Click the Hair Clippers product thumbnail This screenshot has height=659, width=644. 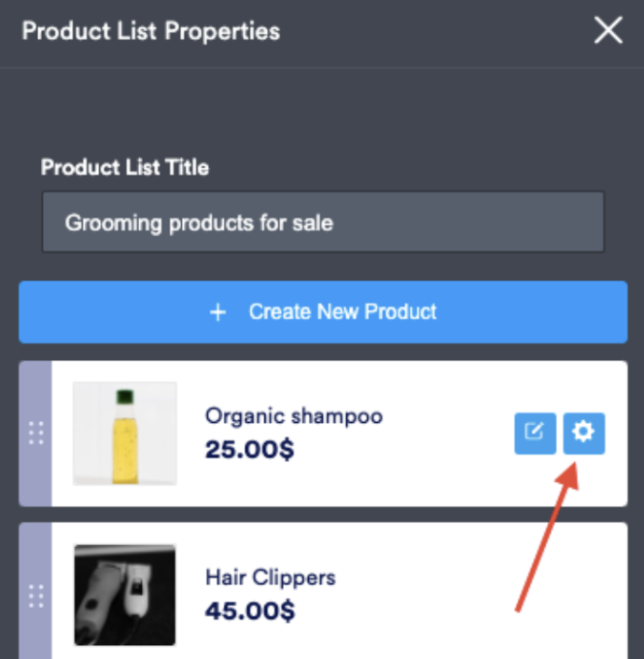(125, 595)
